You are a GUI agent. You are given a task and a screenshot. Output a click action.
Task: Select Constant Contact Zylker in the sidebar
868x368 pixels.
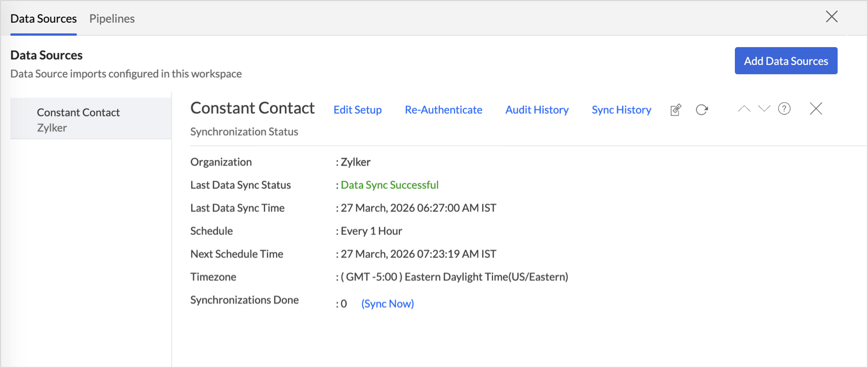78,120
